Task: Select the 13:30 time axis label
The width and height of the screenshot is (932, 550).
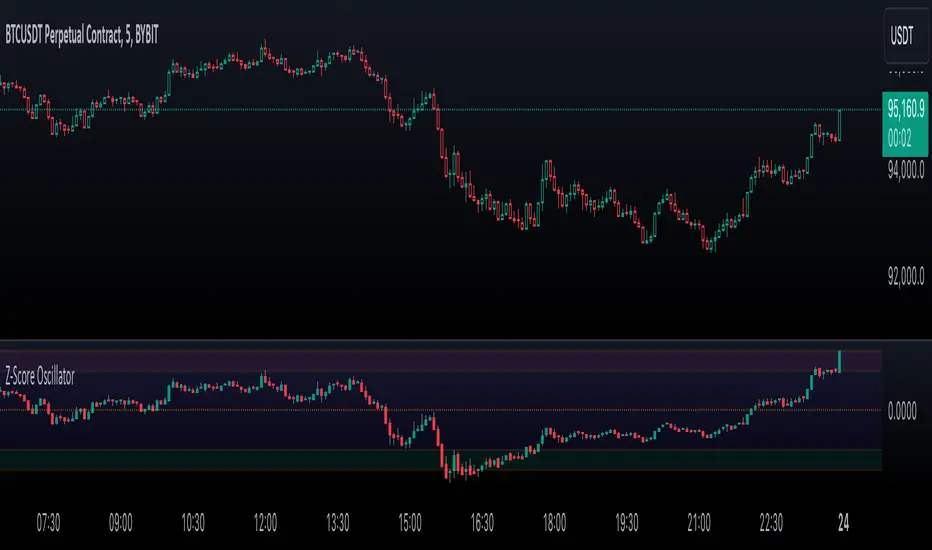Action: [x=338, y=521]
